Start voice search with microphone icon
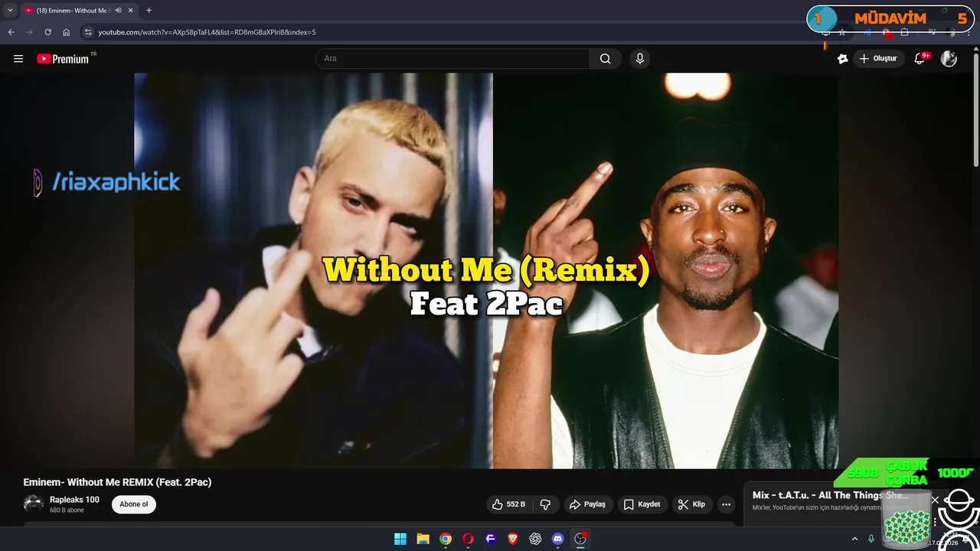The width and height of the screenshot is (980, 551). pos(640,59)
